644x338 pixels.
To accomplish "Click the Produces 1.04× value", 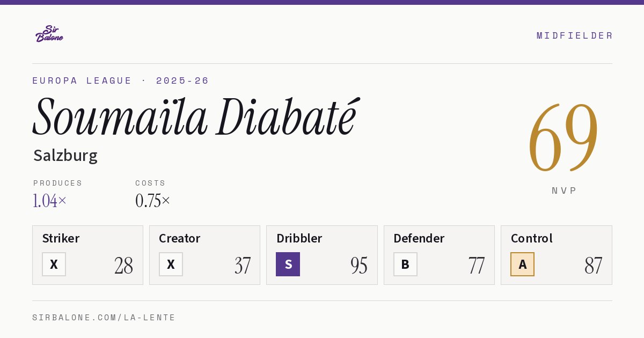I will pyautogui.click(x=50, y=201).
